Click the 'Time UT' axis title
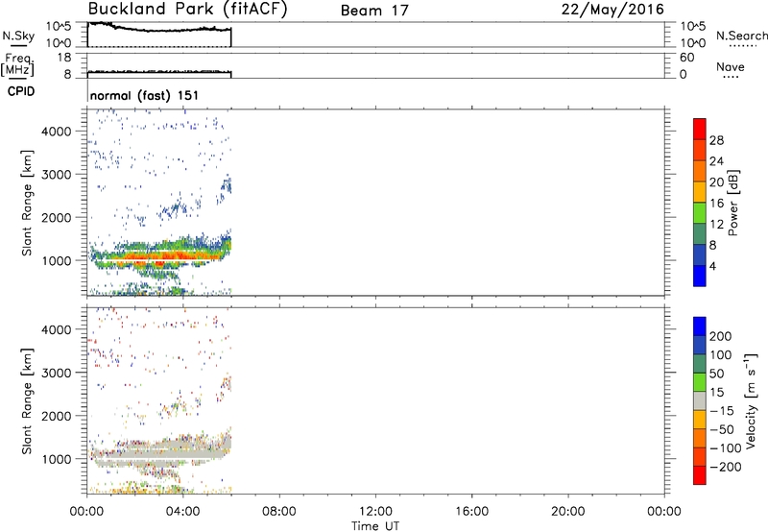 coord(375,526)
